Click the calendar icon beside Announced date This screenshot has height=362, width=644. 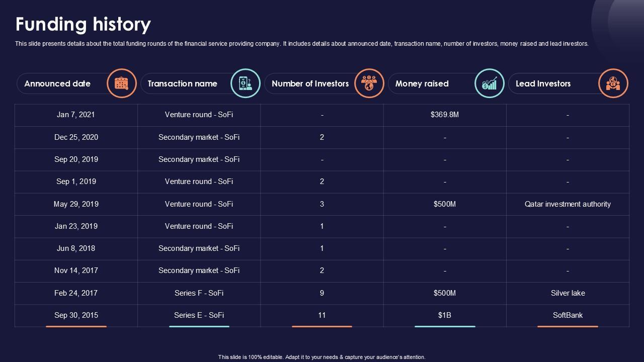pyautogui.click(x=122, y=83)
